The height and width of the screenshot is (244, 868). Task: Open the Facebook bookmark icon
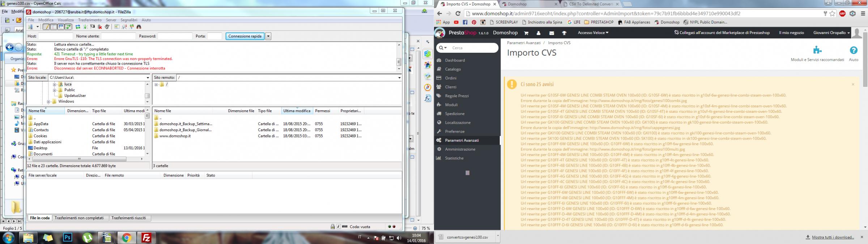tap(465, 22)
